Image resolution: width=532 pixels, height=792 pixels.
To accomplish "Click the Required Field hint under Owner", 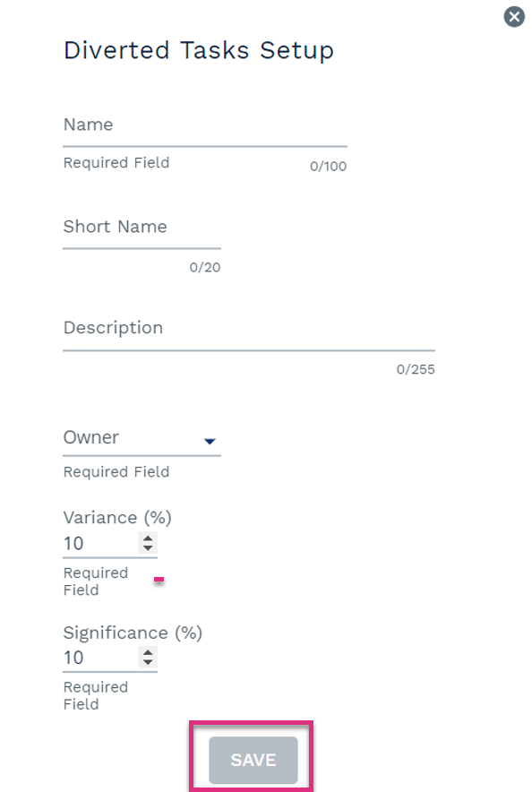I will (x=116, y=472).
